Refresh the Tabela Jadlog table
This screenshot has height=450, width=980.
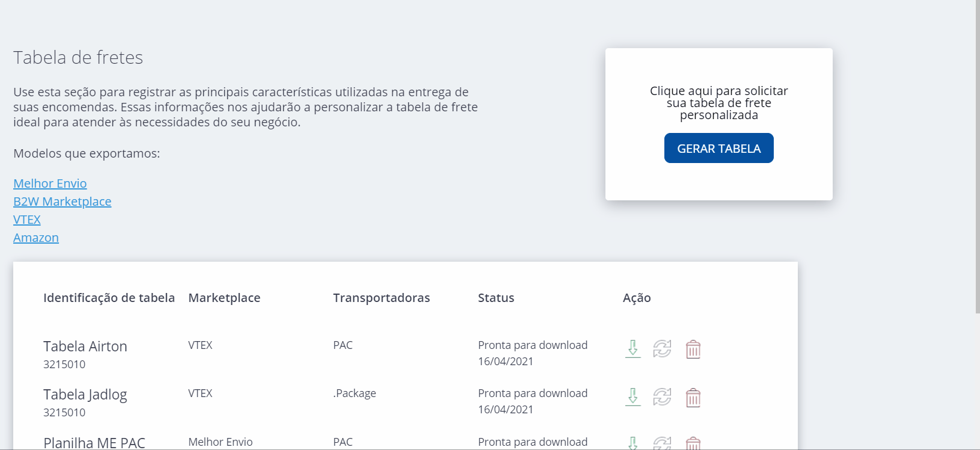(x=663, y=397)
